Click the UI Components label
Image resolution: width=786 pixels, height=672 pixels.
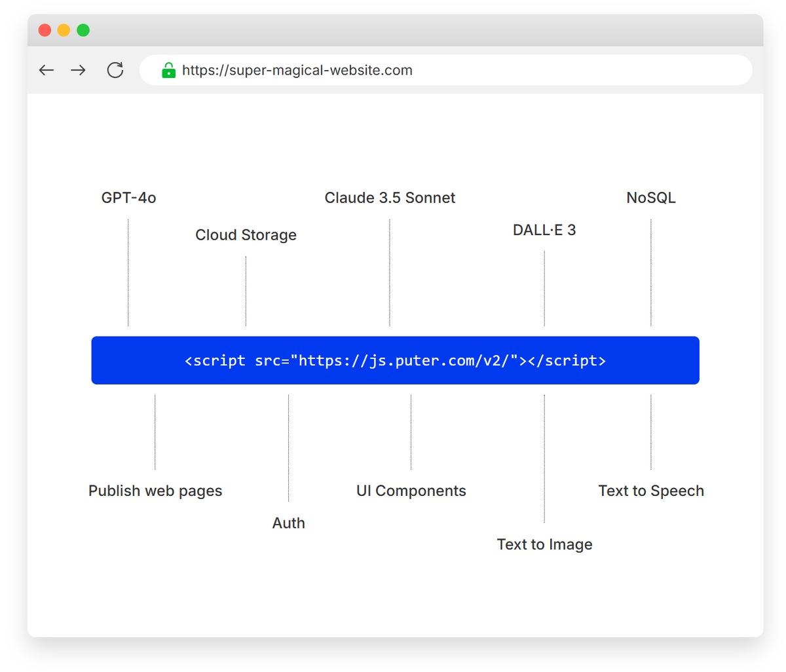pos(411,491)
